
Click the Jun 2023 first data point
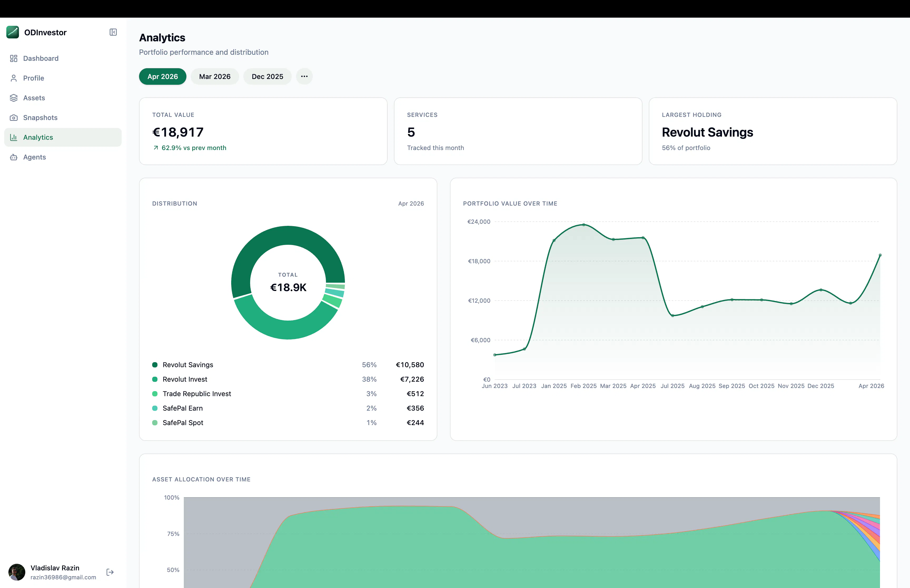[x=494, y=355]
